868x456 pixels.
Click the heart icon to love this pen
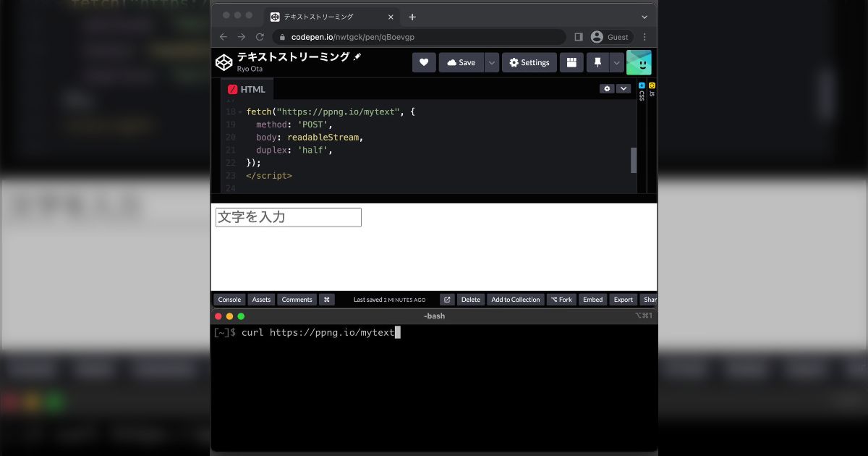[424, 63]
